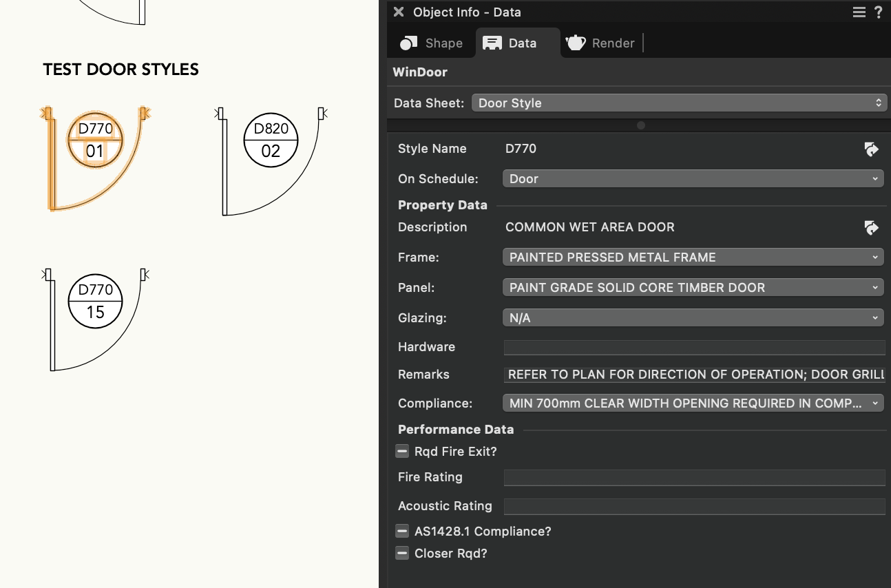The image size is (891, 588).
Task: Toggle the Rqd Fire Exit checkbox
Action: point(403,452)
